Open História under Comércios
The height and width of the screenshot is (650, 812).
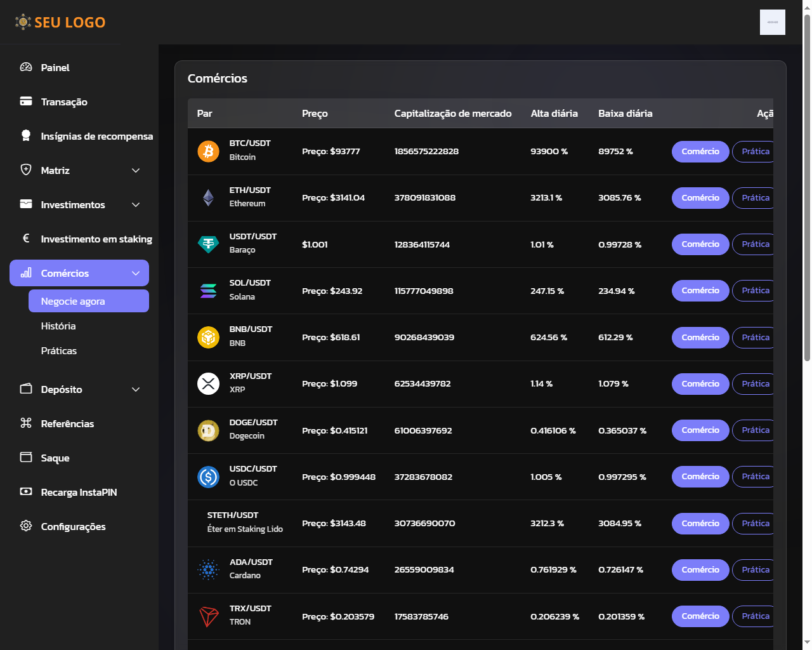click(58, 326)
